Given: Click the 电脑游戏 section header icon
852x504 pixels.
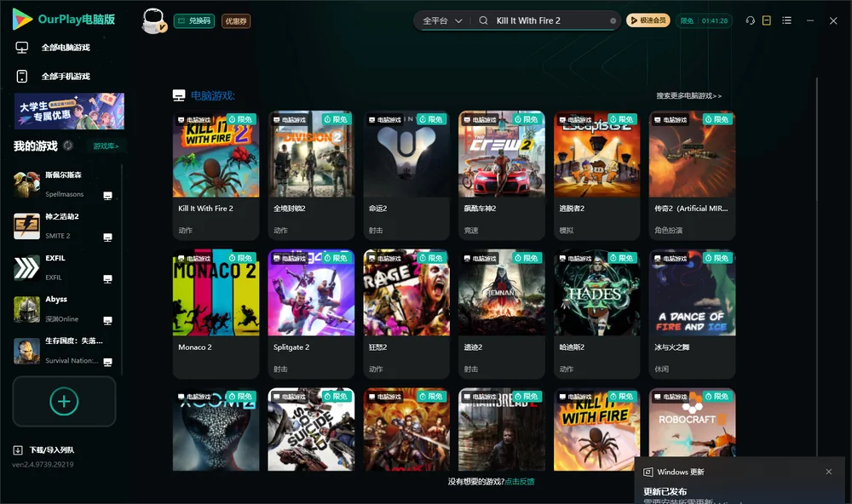Looking at the screenshot, I should coord(179,95).
